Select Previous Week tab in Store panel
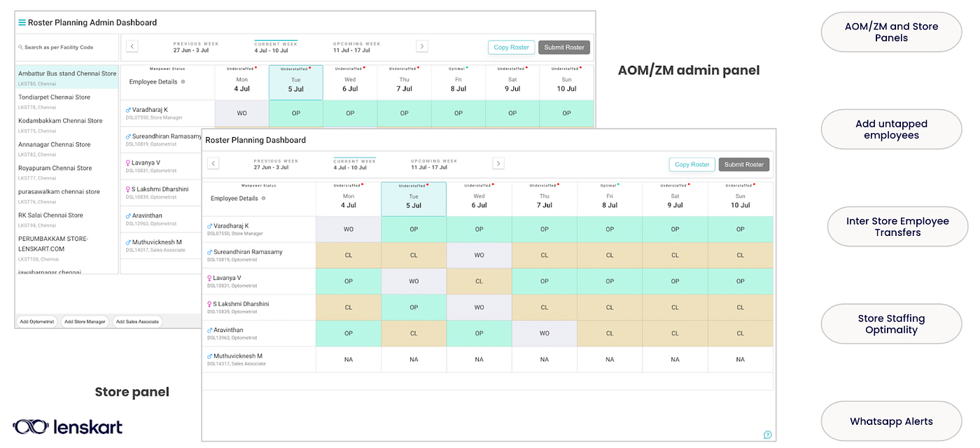The height and width of the screenshot is (448, 980). (x=276, y=164)
